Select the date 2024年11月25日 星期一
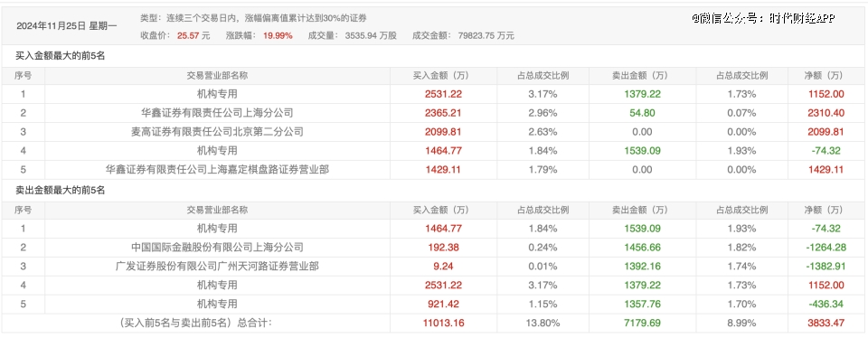 (67, 25)
